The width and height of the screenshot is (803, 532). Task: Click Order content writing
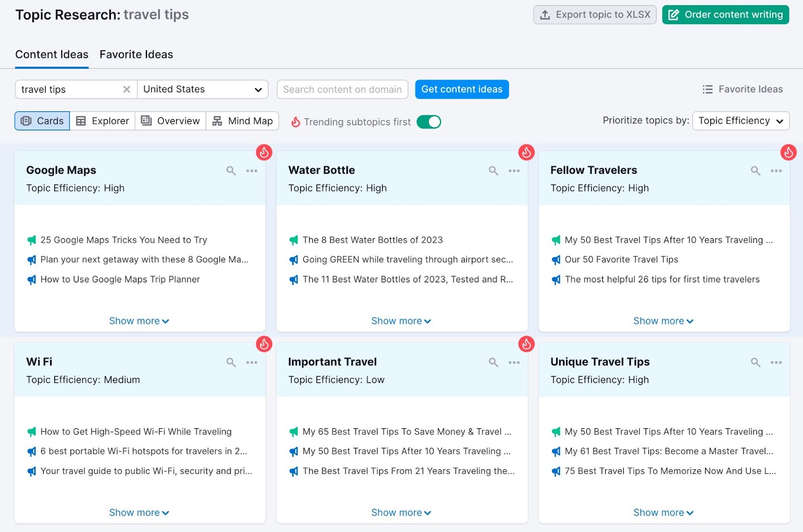coord(725,15)
